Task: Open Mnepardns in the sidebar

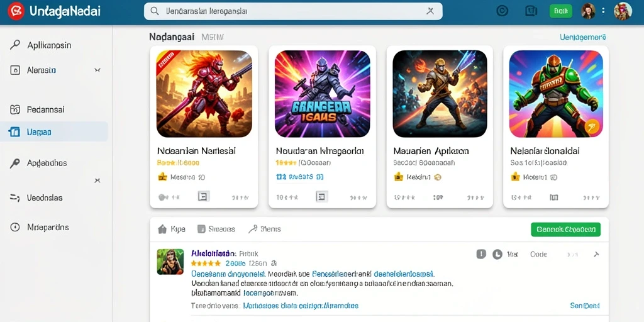Action: tap(48, 227)
